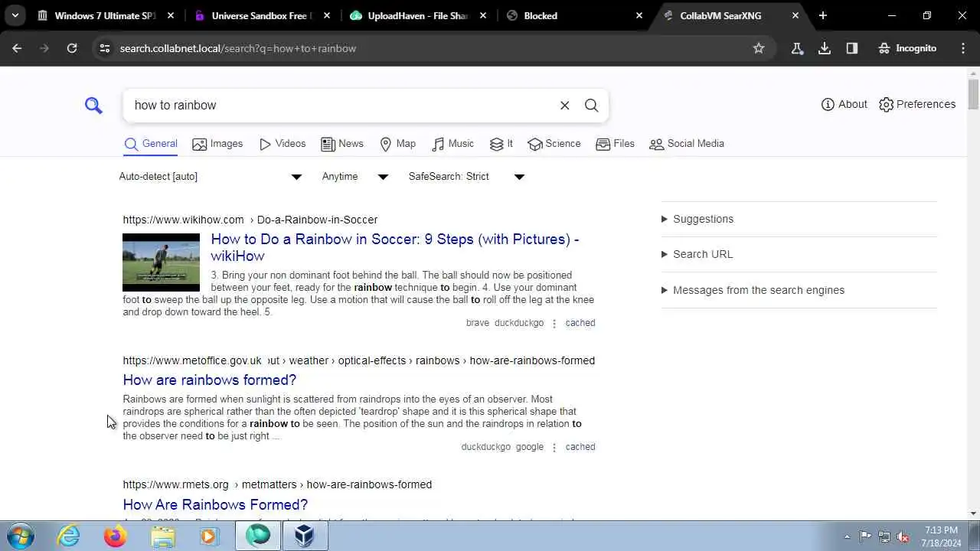Clear the search query with the X
980x551 pixels.
(x=565, y=106)
